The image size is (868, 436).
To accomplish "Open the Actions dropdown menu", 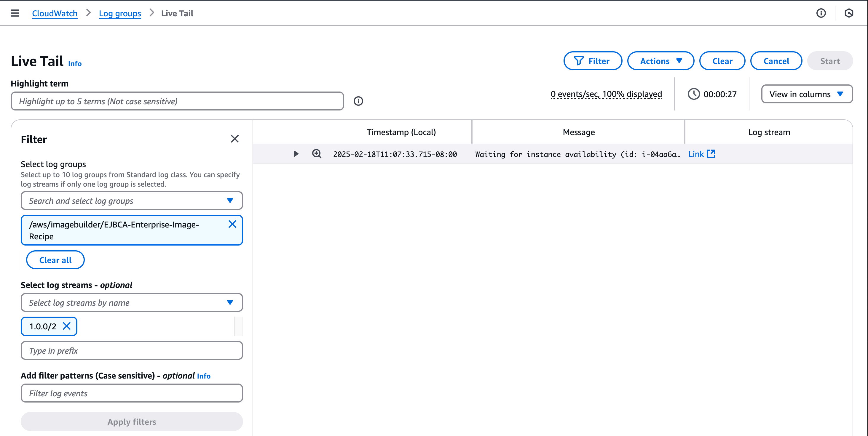I will [660, 61].
